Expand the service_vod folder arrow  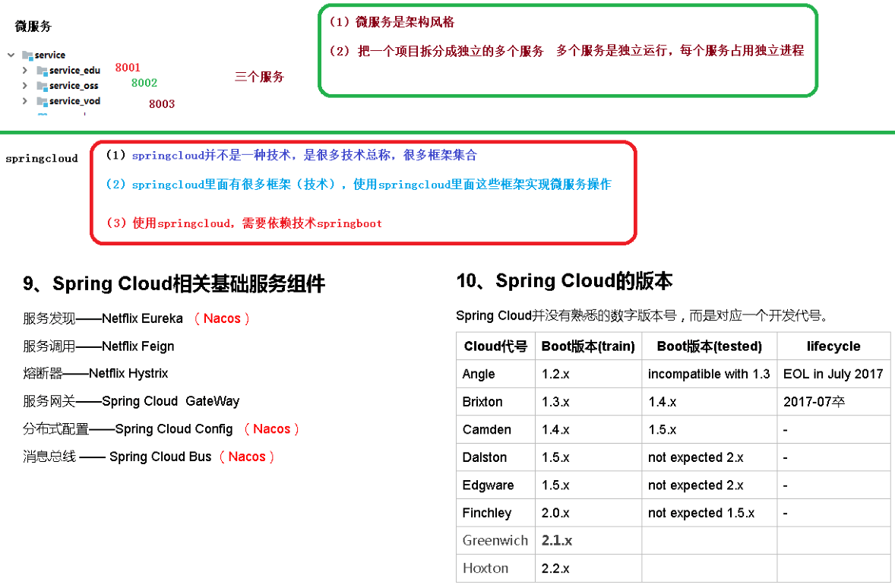pos(24,101)
